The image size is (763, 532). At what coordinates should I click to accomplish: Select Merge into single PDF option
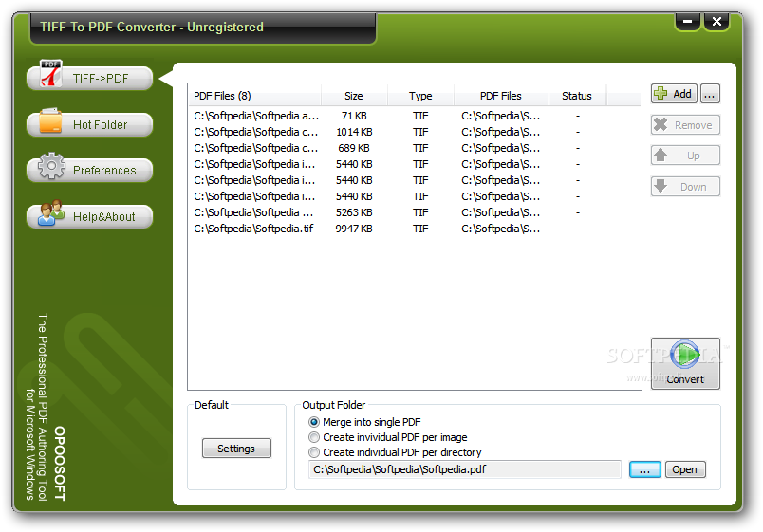point(364,422)
